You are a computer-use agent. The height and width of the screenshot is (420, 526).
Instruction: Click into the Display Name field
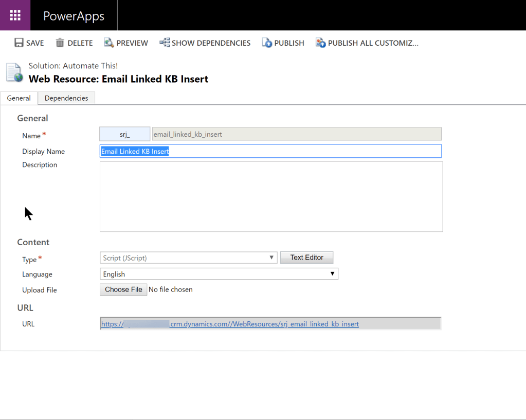(x=270, y=151)
